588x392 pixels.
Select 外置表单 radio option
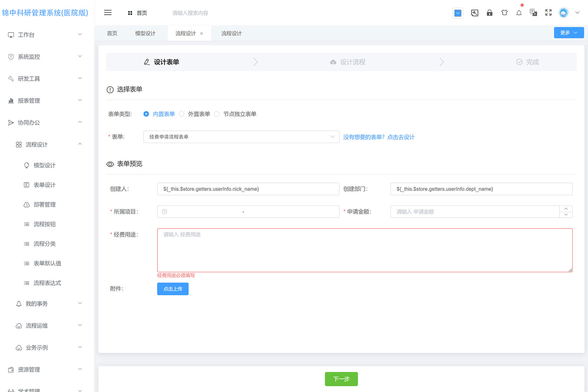tap(182, 114)
